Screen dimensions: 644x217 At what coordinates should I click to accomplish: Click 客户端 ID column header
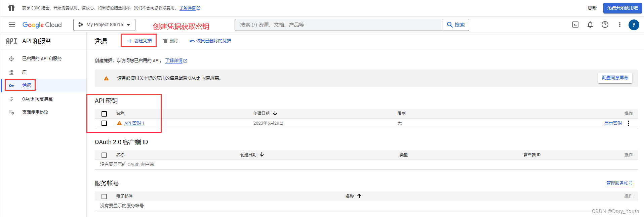click(532, 155)
